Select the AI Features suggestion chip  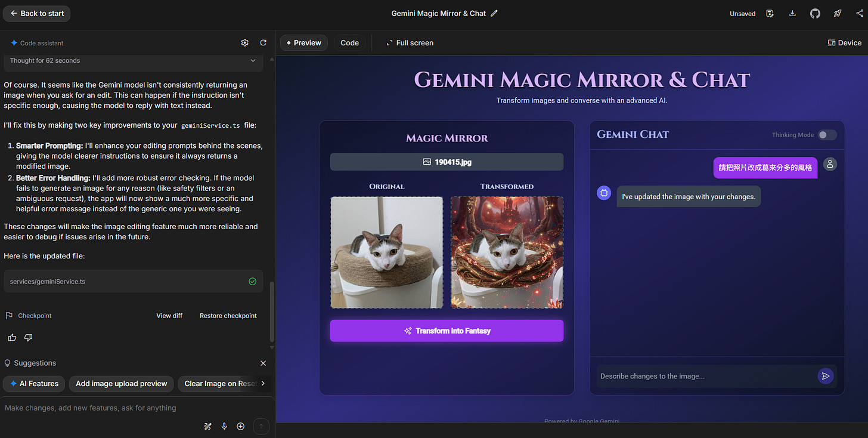(x=34, y=384)
